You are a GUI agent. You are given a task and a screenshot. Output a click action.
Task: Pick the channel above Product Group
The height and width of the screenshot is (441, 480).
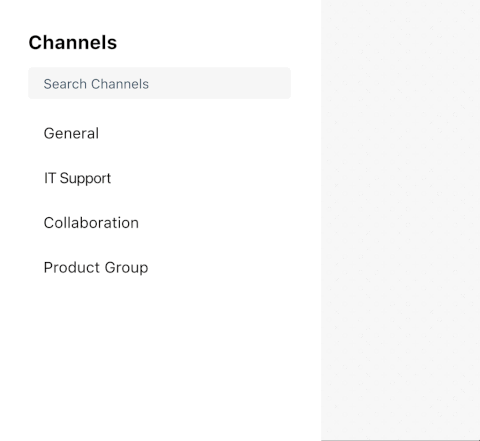click(159, 223)
